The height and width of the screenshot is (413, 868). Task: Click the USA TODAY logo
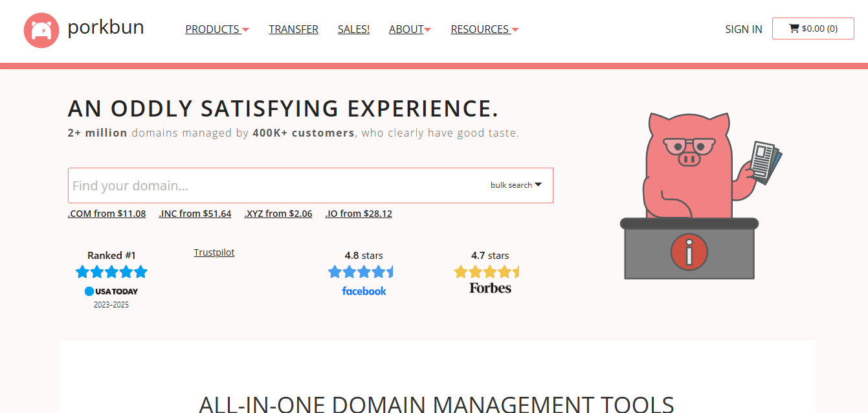[111, 291]
